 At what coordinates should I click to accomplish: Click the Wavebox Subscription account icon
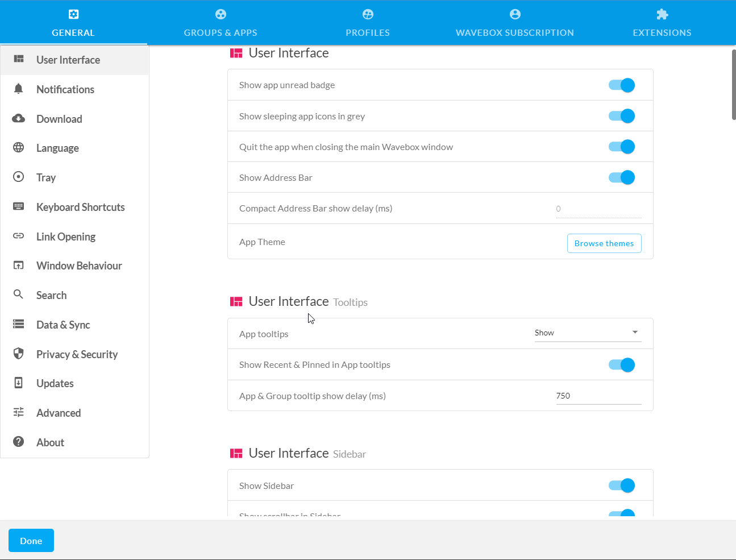(x=515, y=14)
